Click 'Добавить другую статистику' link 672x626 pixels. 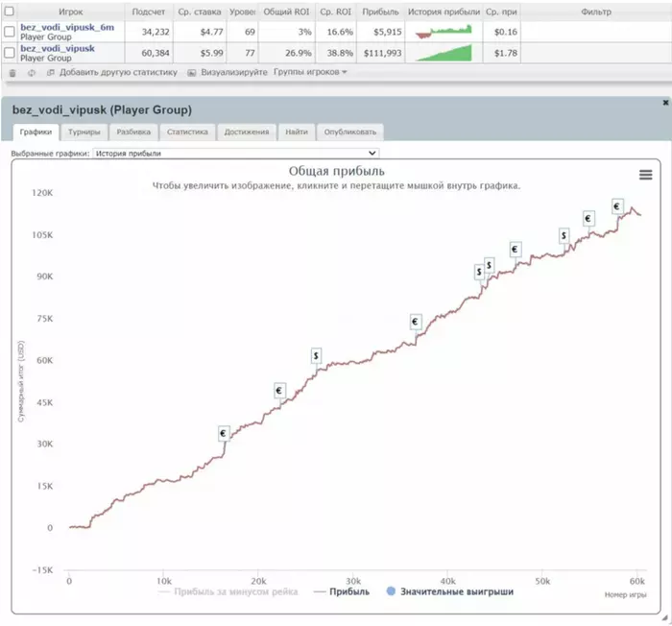click(x=118, y=72)
